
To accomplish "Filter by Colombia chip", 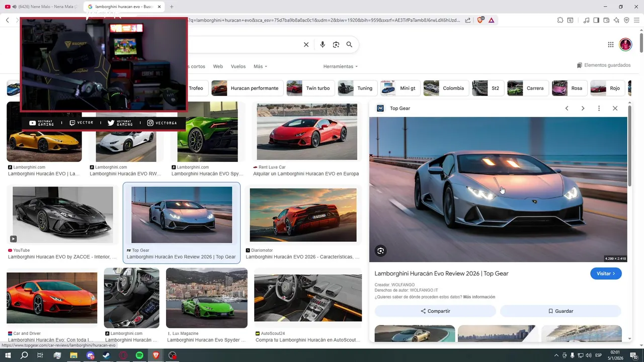I will [x=446, y=88].
